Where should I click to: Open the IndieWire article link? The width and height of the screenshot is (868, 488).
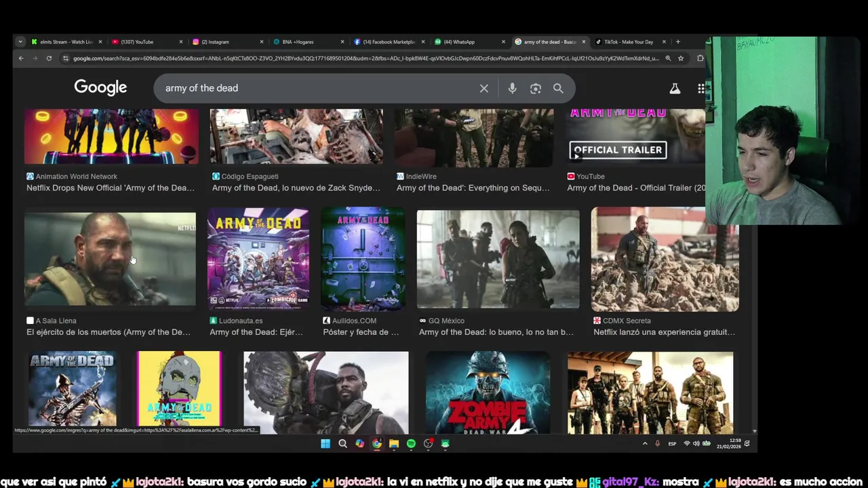tap(473, 188)
